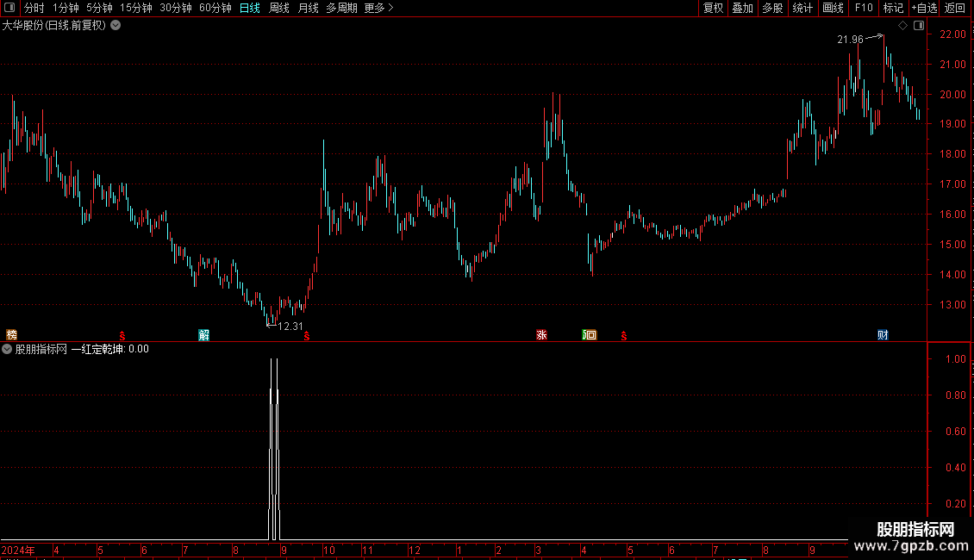Select the 5分钟 period tab
The height and width of the screenshot is (560, 974).
[x=99, y=8]
